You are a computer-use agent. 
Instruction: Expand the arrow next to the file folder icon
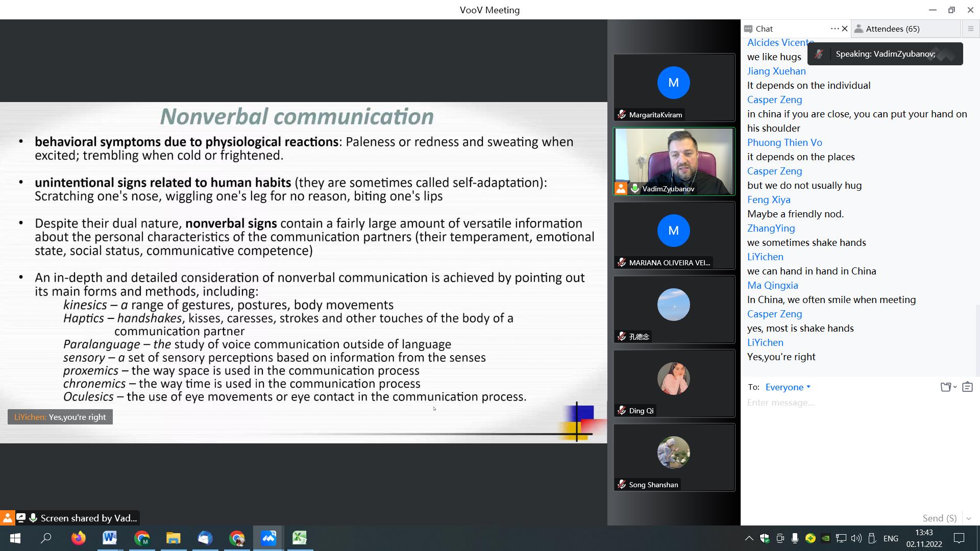pos(955,387)
